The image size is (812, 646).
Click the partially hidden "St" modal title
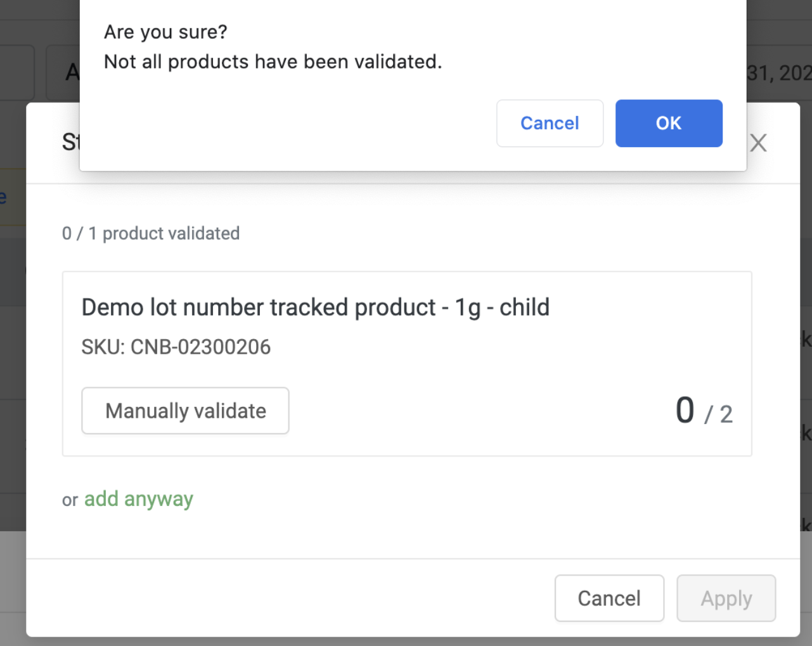[70, 142]
